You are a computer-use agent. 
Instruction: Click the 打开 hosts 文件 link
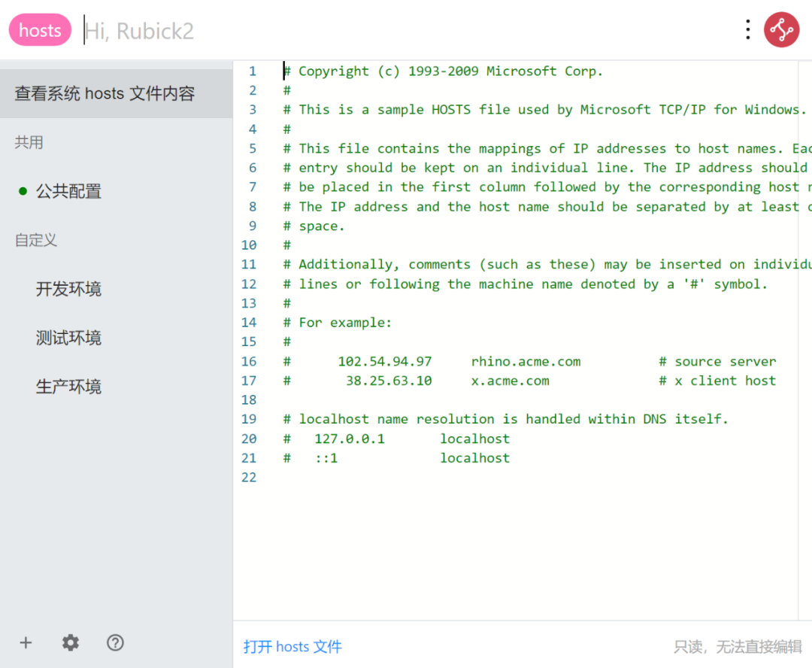[292, 646]
